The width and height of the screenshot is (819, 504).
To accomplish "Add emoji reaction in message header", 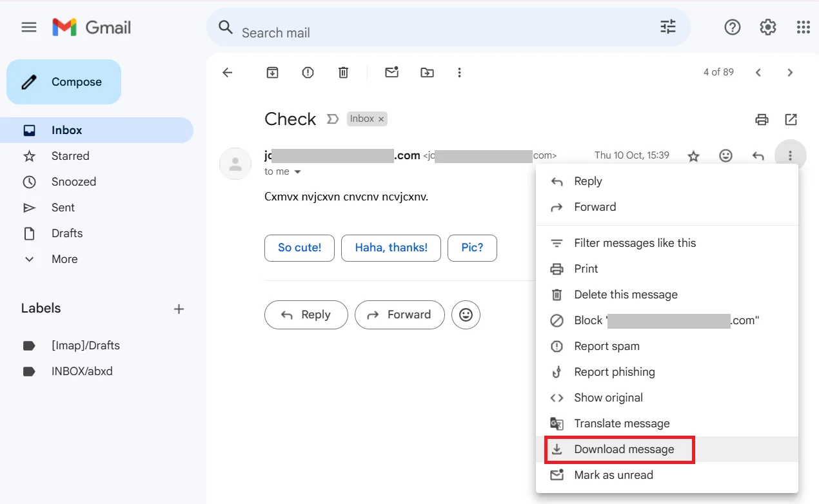I will coord(726,156).
